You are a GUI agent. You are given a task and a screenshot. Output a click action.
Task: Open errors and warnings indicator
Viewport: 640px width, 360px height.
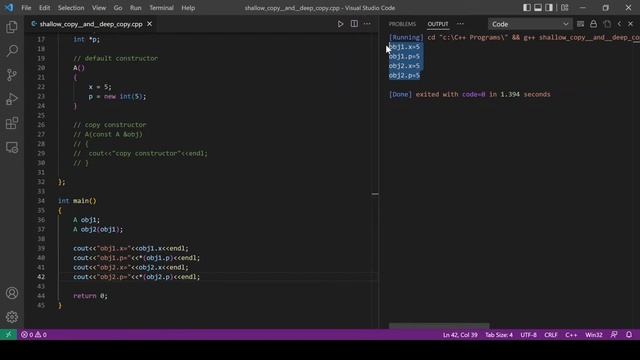pyautogui.click(x=34, y=335)
